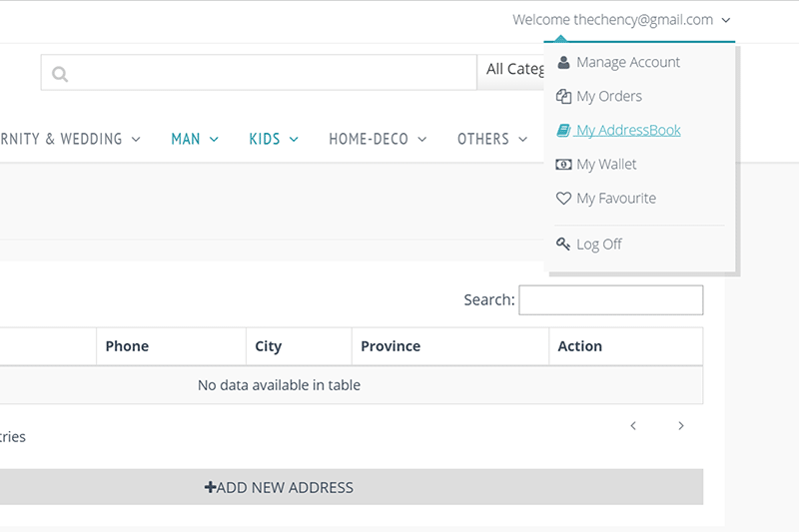Click the My Wallet money icon
Image resolution: width=799 pixels, height=532 pixels.
pos(563,165)
